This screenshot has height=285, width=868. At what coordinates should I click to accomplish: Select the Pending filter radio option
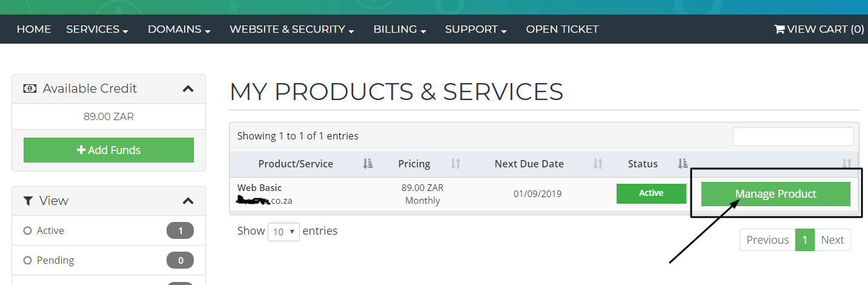(27, 260)
